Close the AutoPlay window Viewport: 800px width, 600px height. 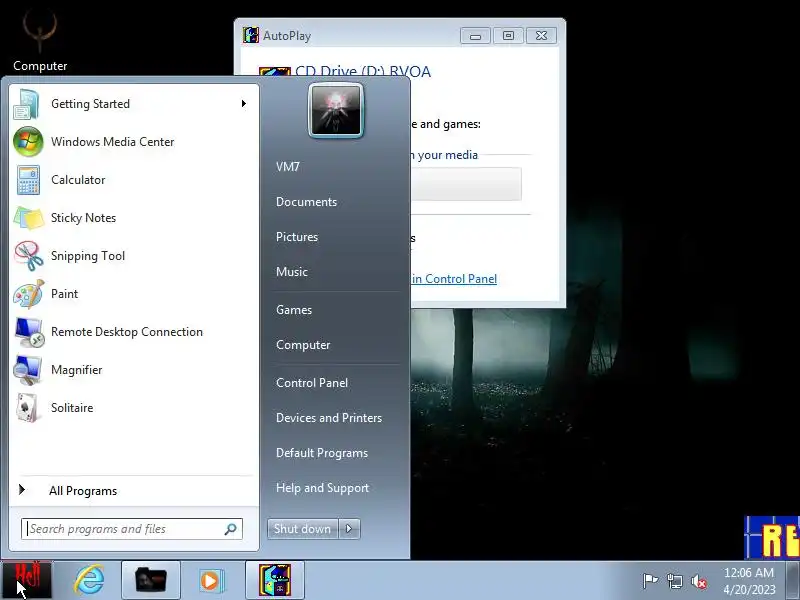click(x=541, y=36)
